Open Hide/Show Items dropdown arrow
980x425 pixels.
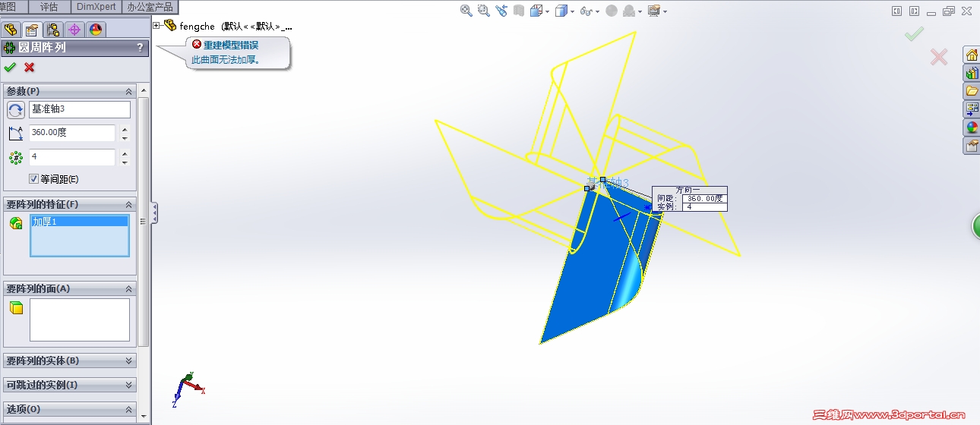click(x=597, y=11)
